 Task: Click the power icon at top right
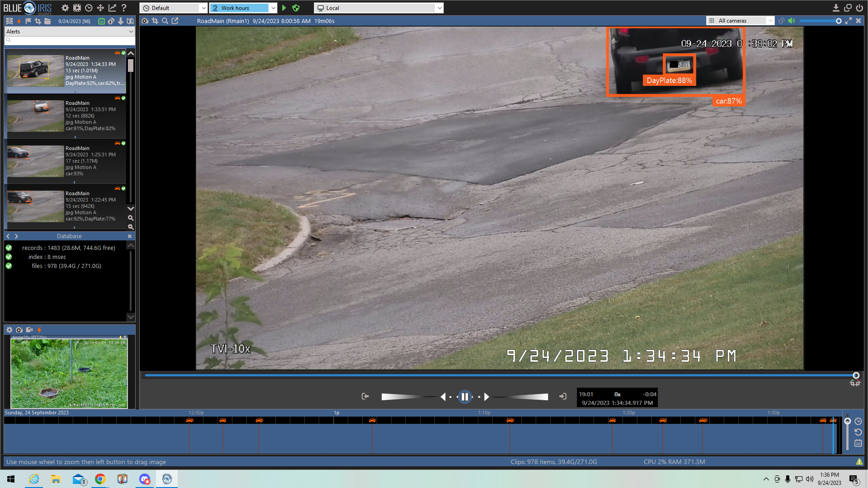pos(859,8)
